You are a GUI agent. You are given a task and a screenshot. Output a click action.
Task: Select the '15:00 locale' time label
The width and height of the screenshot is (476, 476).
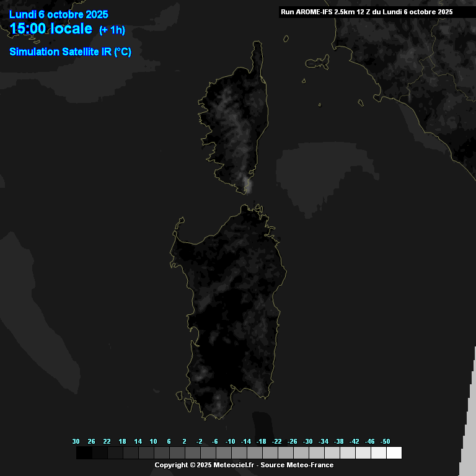pos(51,29)
